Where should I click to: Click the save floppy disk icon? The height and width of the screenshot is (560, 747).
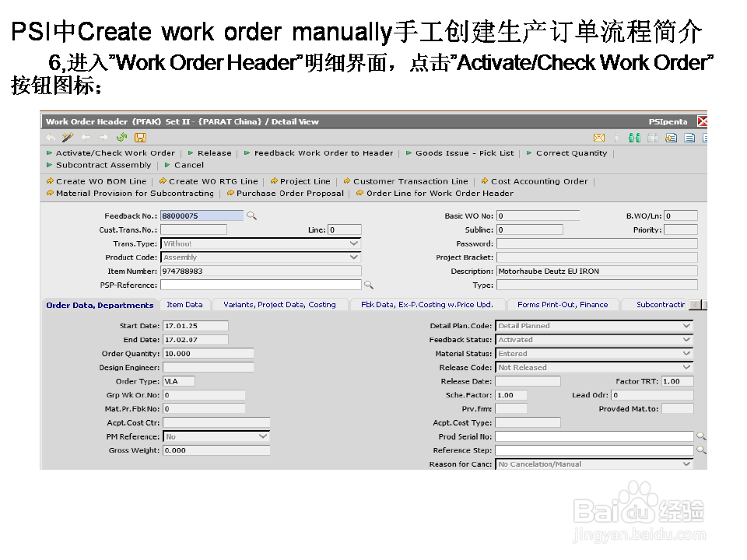[140, 138]
